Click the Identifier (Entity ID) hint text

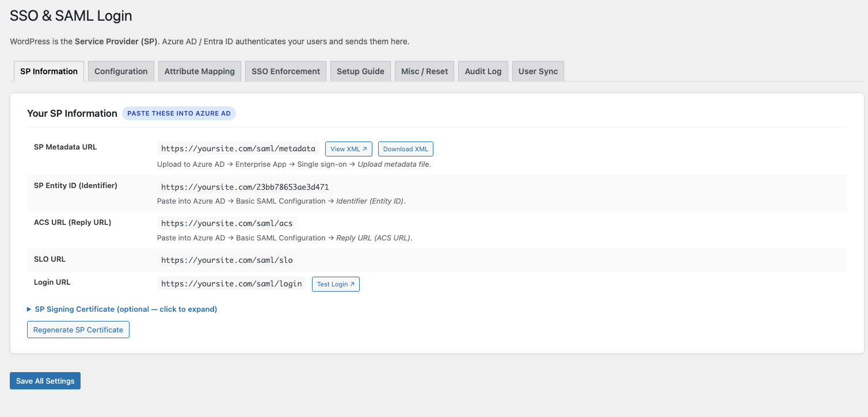[371, 201]
